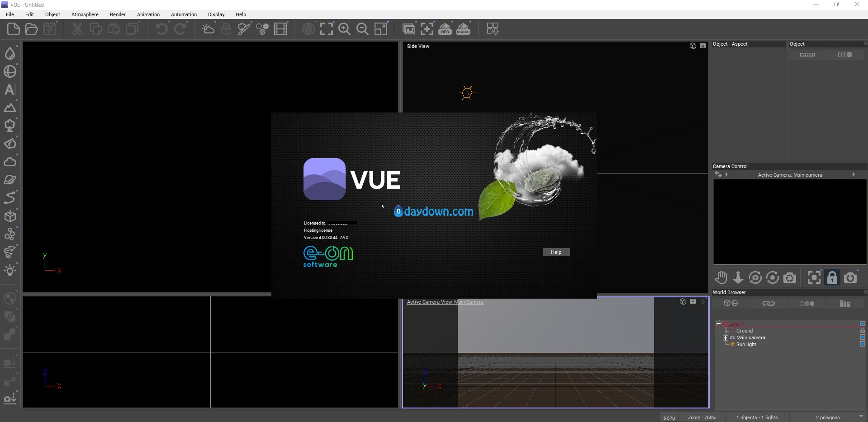
Task: Maximize the Side View viewport
Action: pyautogui.click(x=703, y=46)
